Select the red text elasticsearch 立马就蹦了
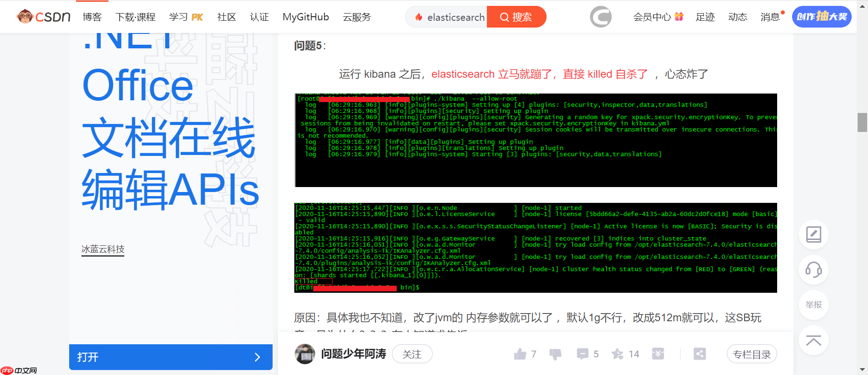Image resolution: width=868 pixels, height=375 pixels. click(x=491, y=74)
